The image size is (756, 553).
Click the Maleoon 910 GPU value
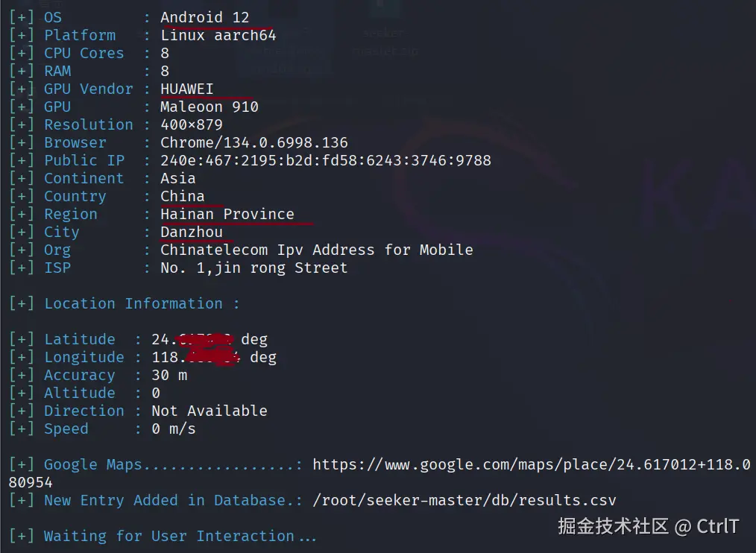tap(210, 107)
